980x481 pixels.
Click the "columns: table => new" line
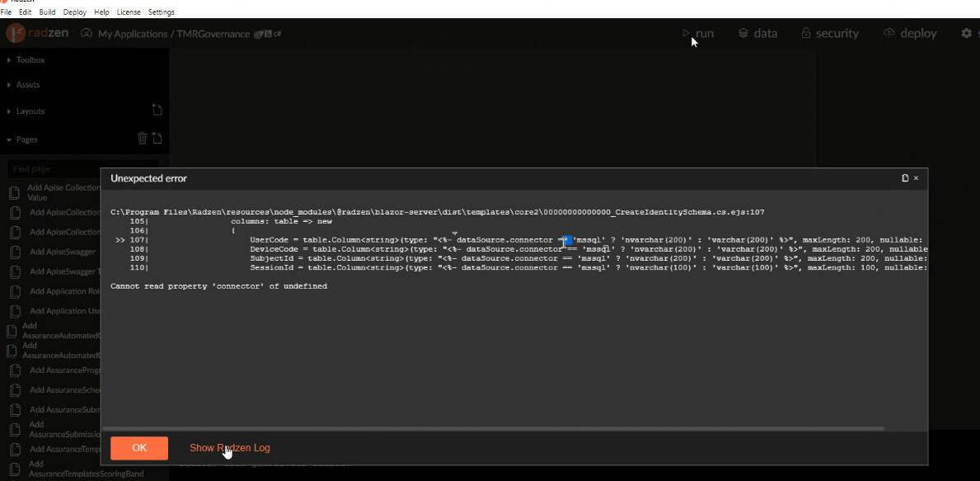281,221
